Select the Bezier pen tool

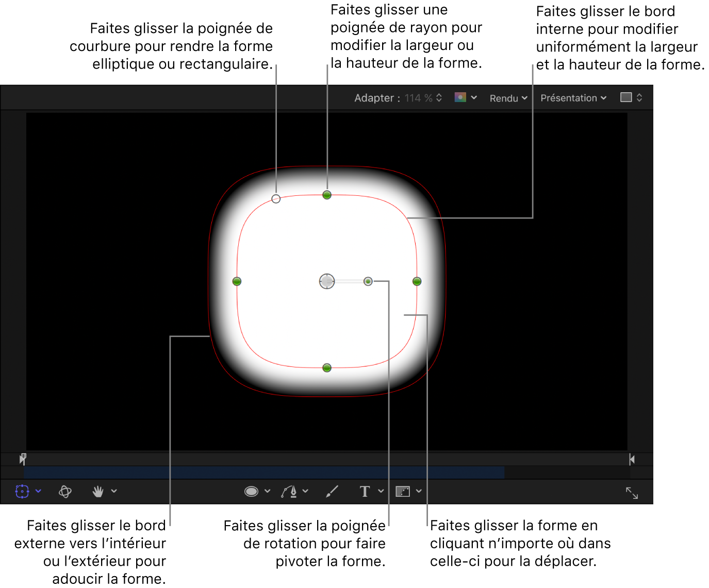(289, 491)
